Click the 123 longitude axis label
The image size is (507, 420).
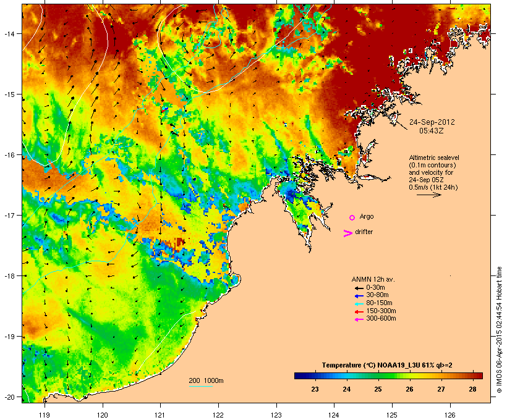click(276, 415)
